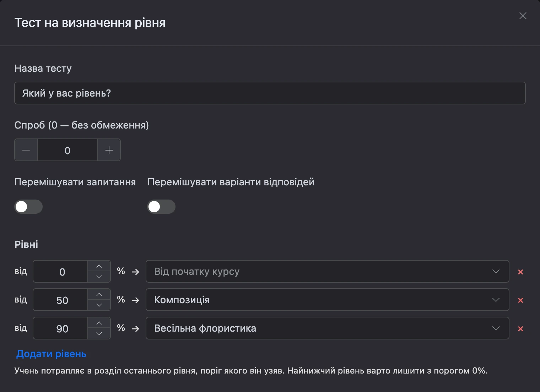
Task: Decrease attempts with minus button
Action: coord(26,150)
